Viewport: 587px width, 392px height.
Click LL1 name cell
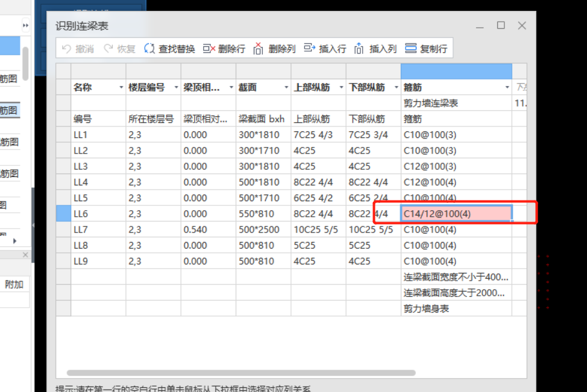click(x=98, y=135)
